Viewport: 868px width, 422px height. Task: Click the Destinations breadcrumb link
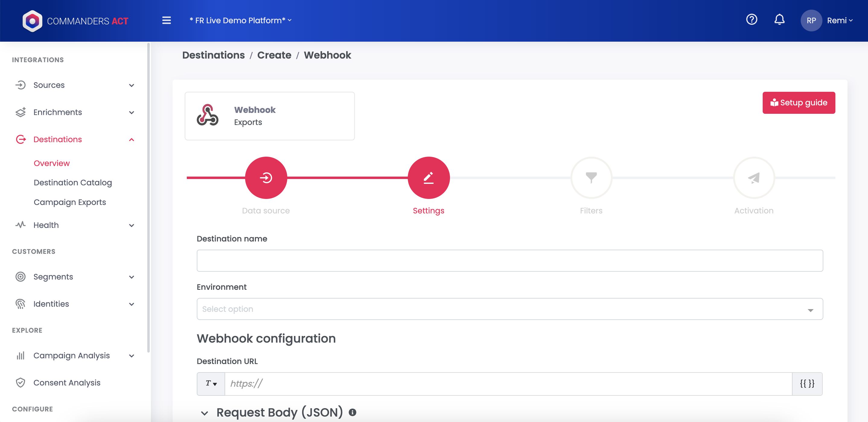pos(213,55)
